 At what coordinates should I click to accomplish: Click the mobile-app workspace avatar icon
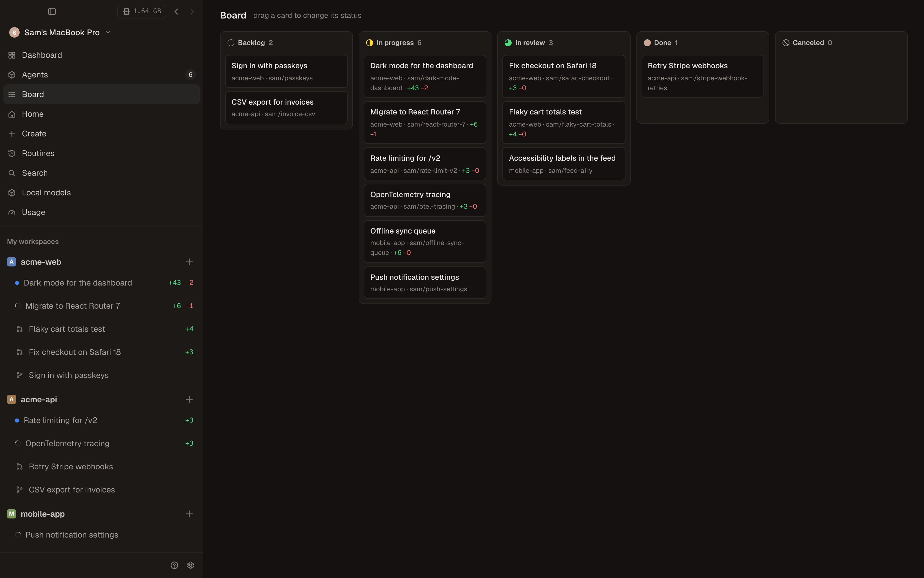tap(12, 514)
